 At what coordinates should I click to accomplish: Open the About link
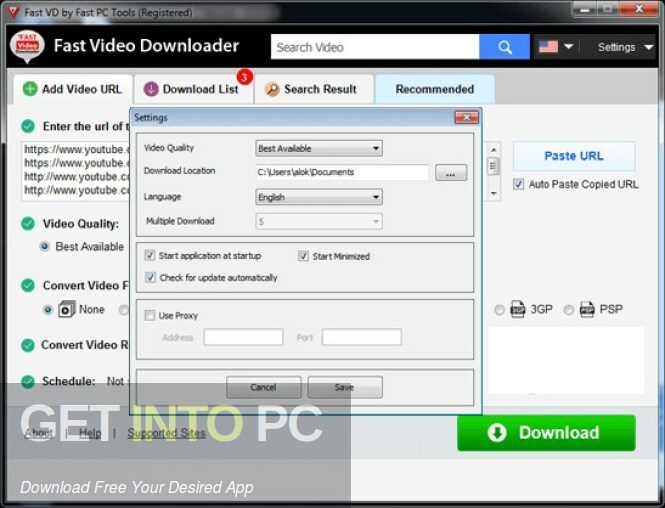tap(38, 433)
